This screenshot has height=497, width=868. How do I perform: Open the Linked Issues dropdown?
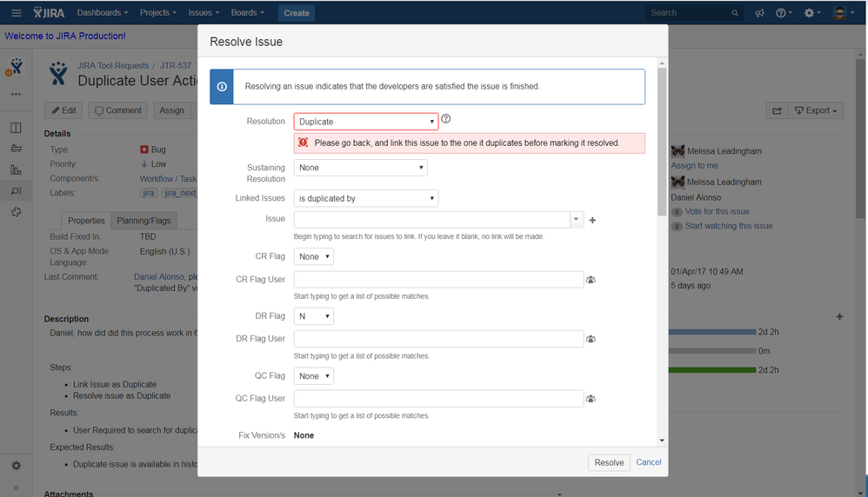tap(366, 198)
